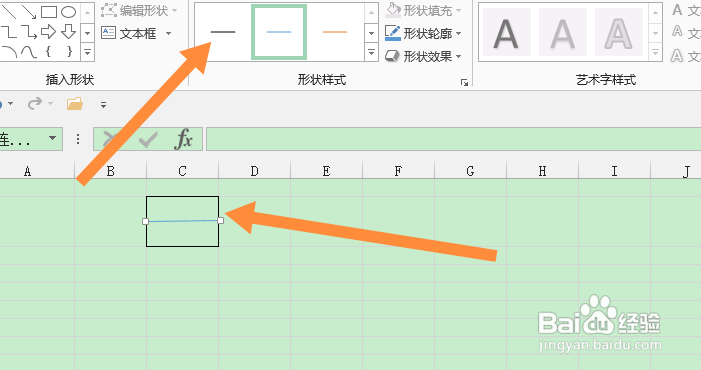The width and height of the screenshot is (701, 370).
Task: Select the arc shape
Action: [8, 52]
